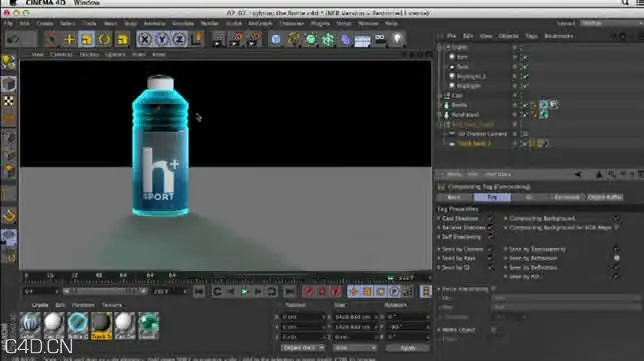
Task: Toggle the Z axis lock
Action: [179, 39]
